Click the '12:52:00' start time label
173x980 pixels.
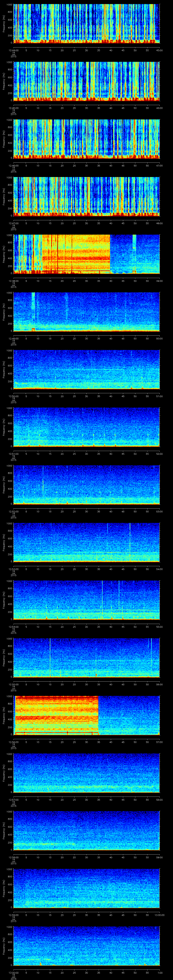13,512
